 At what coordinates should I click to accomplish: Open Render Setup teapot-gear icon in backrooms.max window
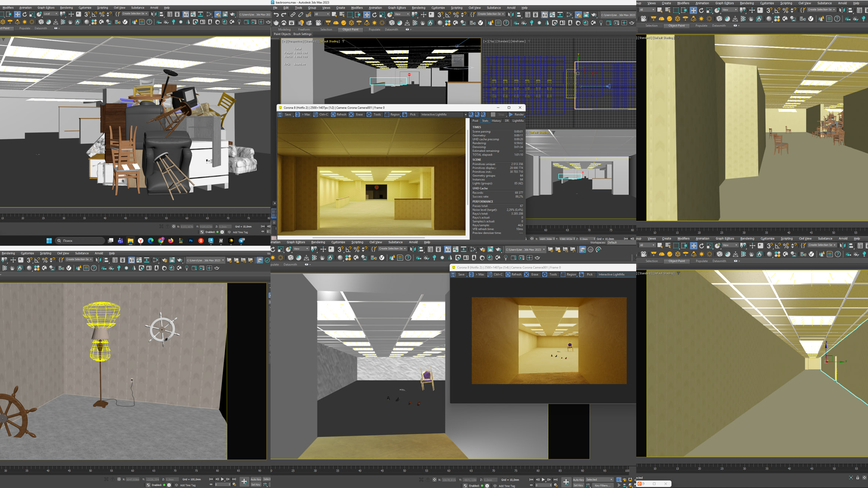[x=578, y=14]
